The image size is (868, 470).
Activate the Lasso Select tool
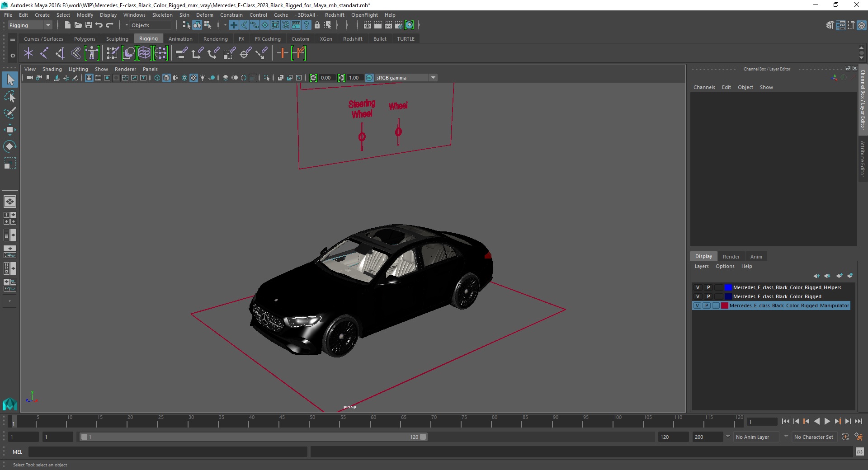click(x=9, y=96)
